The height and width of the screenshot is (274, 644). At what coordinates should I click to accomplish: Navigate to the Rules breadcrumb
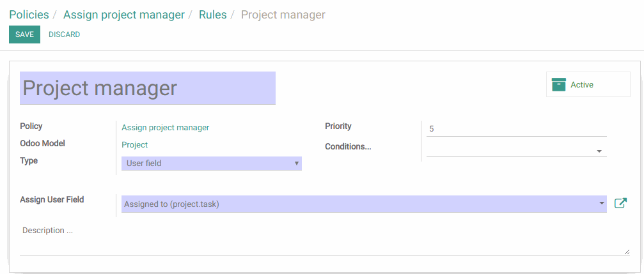213,15
